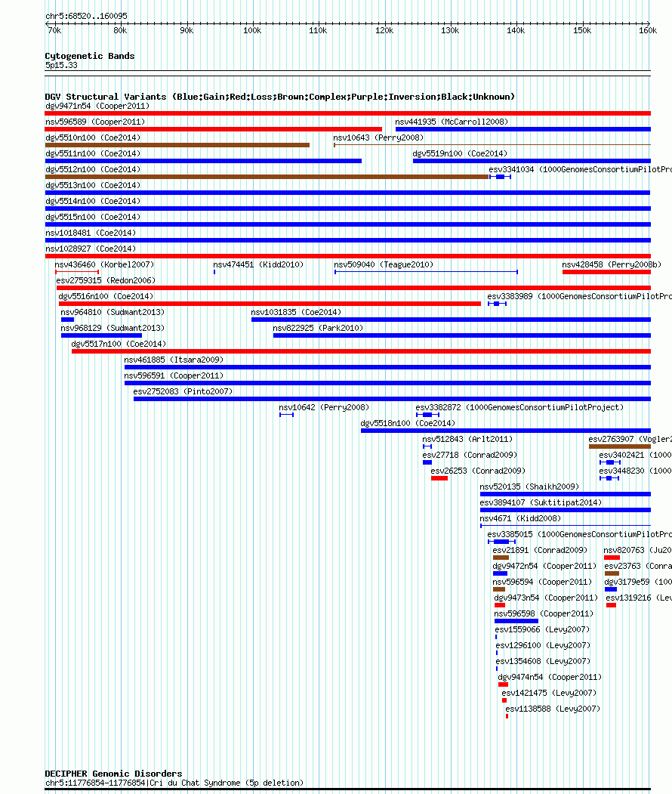This screenshot has width=672, height=794.
Task: Select the esv1354608 (Levy2007) label
Action: (x=543, y=661)
